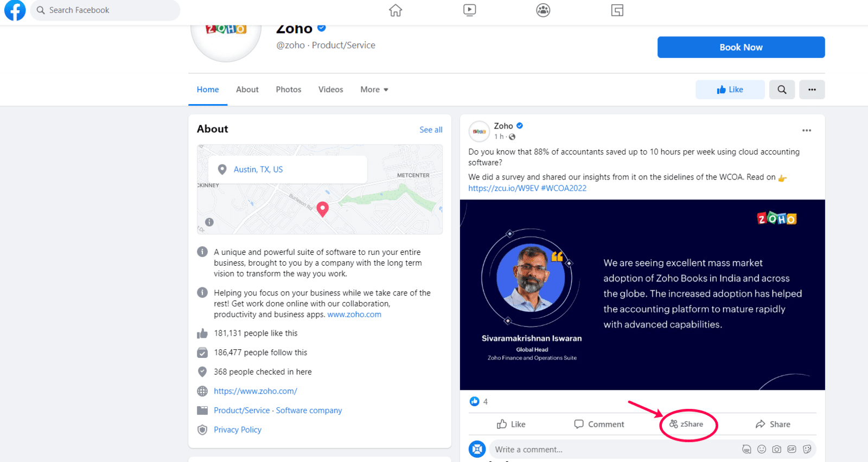
Task: Click the blue like reaction count icon
Action: pyautogui.click(x=475, y=401)
